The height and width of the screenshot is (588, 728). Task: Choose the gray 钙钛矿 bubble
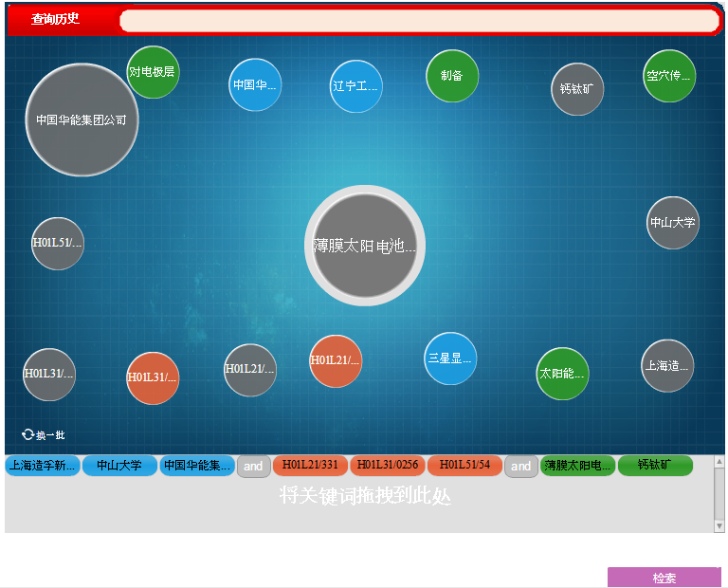pyautogui.click(x=576, y=89)
